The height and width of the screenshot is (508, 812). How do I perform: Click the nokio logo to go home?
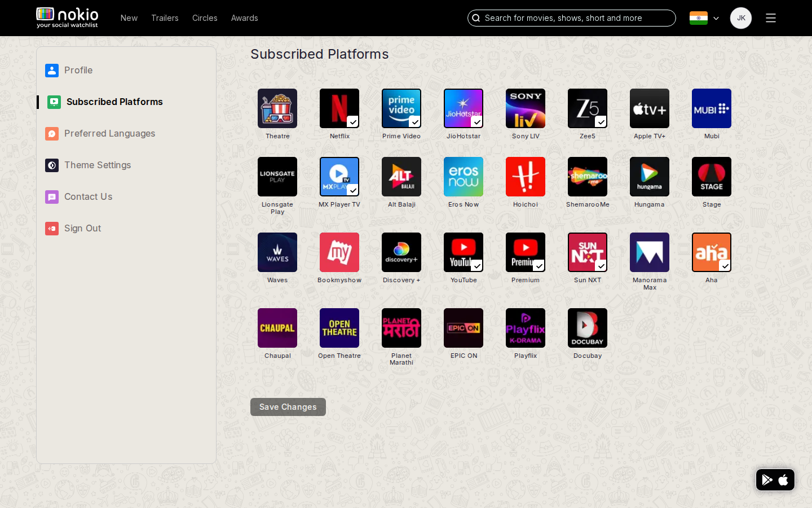pos(67,17)
